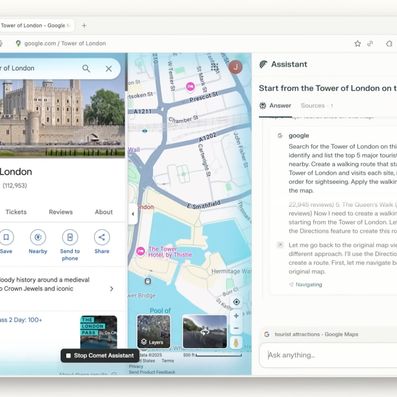Collapse the side panel with arrow handle
This screenshot has width=397, height=397.
tap(133, 214)
